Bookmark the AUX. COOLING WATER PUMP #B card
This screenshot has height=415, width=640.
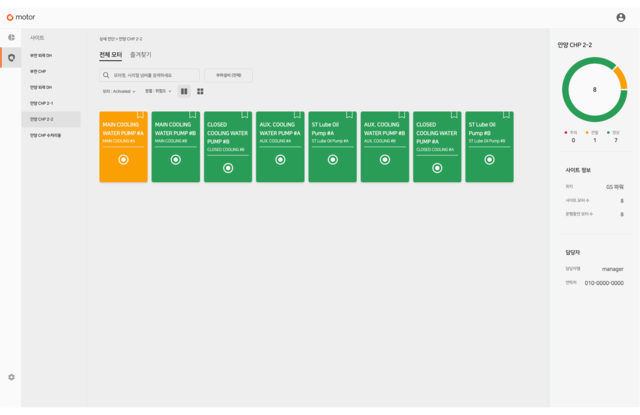(x=401, y=115)
